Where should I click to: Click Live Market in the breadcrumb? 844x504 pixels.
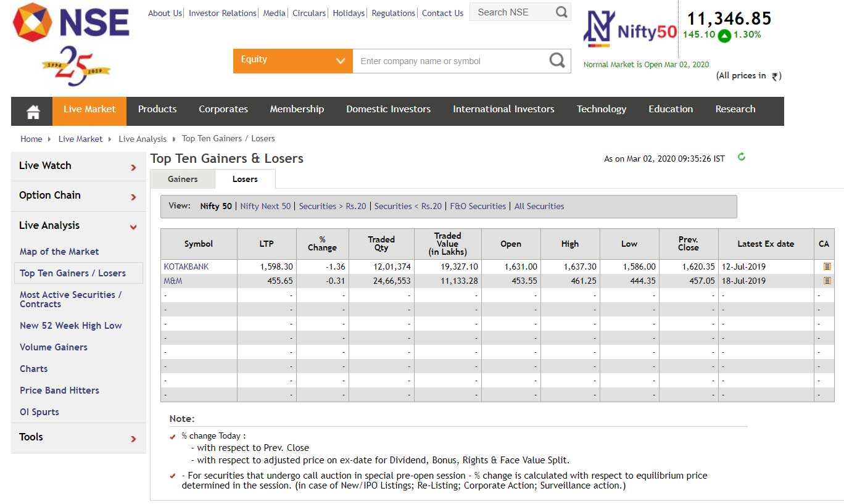[80, 139]
